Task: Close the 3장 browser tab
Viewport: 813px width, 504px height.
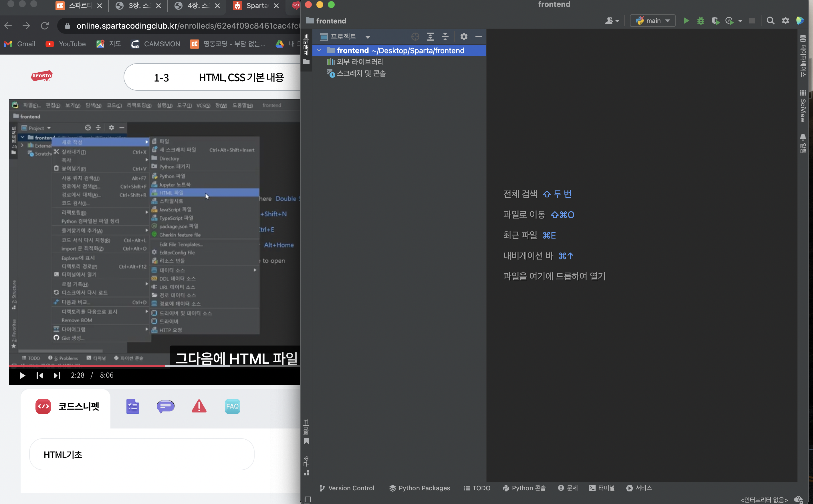Action: click(x=159, y=6)
